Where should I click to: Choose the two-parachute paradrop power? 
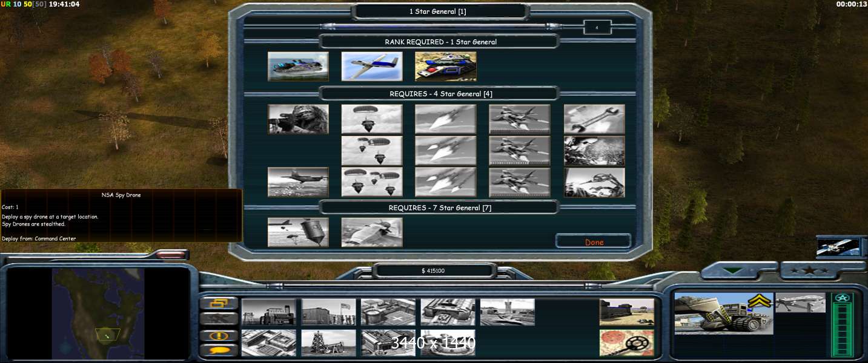click(372, 151)
